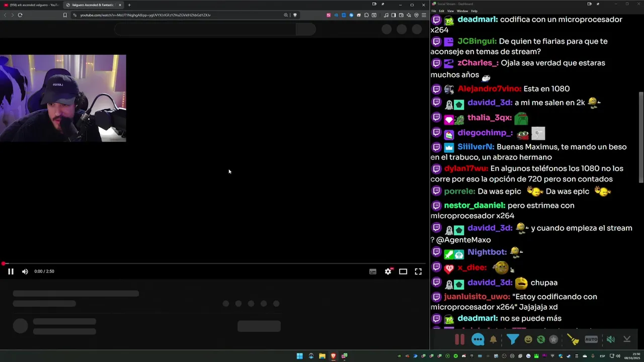
Task: Click the gray star featured icon
Action: tap(553, 339)
